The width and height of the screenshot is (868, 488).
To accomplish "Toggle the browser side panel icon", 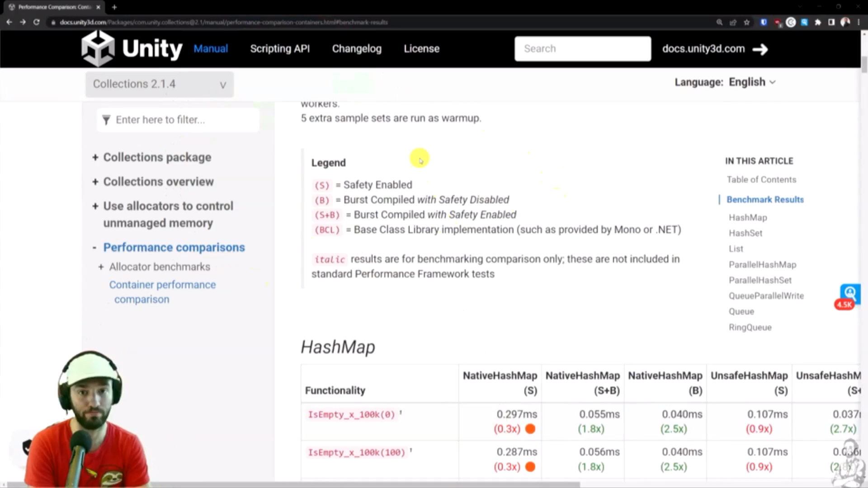I will pyautogui.click(x=831, y=22).
